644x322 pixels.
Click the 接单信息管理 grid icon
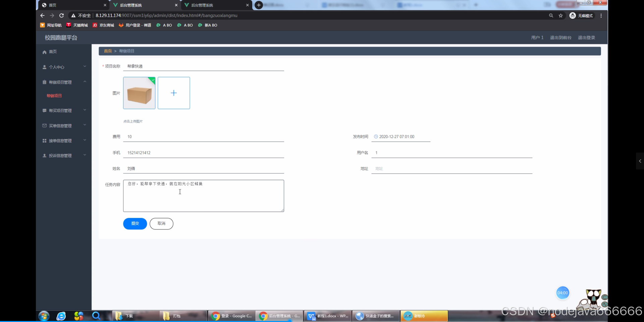tap(44, 141)
